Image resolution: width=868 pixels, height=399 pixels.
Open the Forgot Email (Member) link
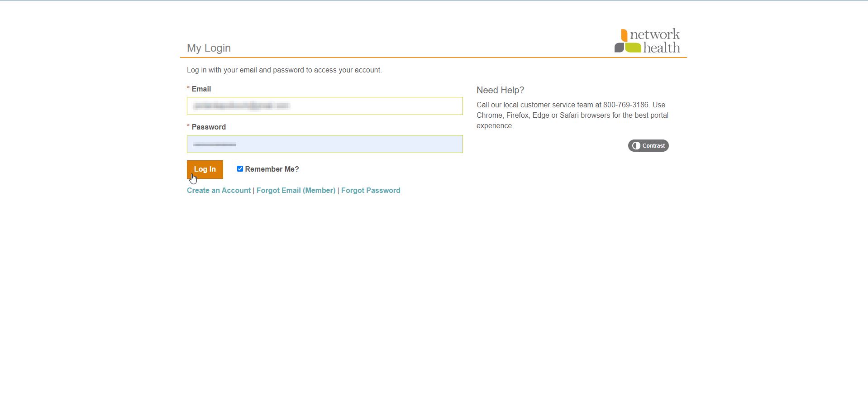pyautogui.click(x=296, y=191)
